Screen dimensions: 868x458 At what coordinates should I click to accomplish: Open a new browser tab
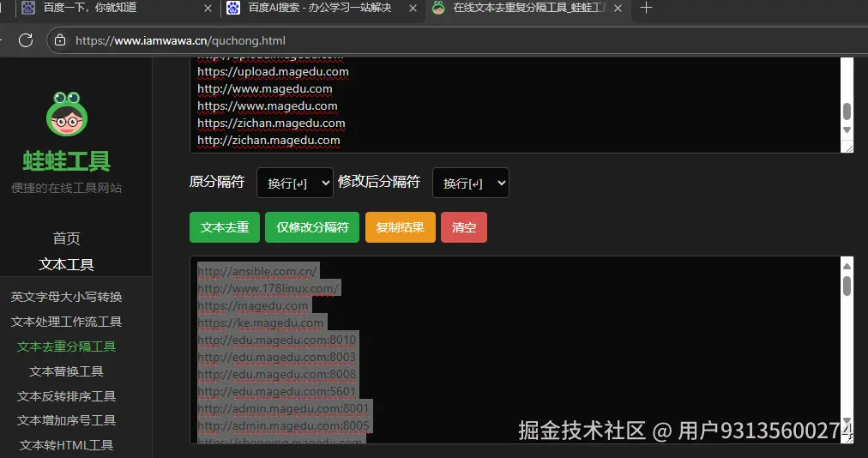[x=646, y=8]
